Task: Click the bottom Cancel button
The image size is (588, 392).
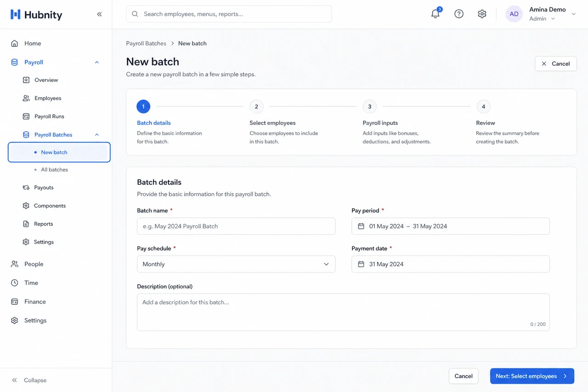Action: 464,376
